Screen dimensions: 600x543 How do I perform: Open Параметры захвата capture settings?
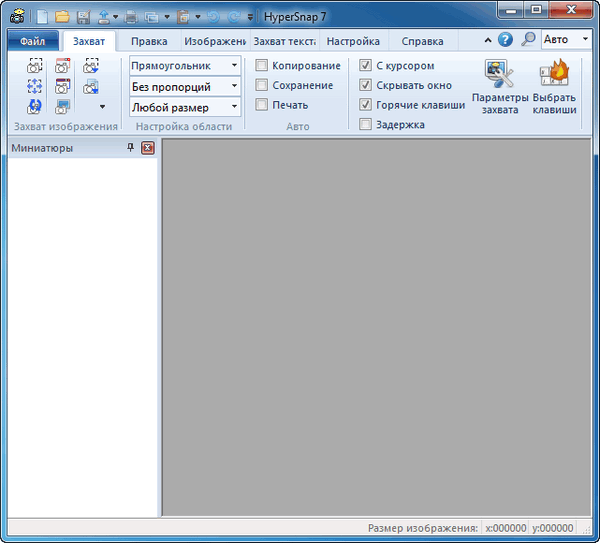click(499, 87)
